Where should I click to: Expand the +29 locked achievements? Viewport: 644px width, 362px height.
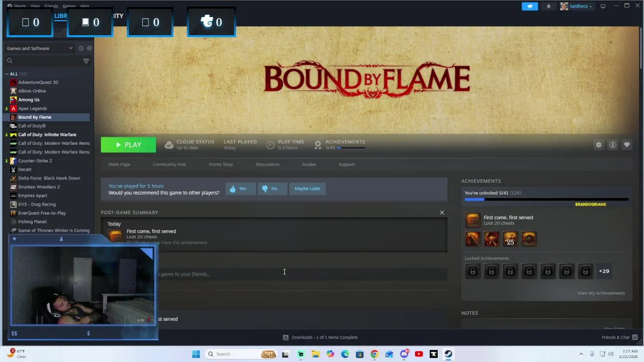point(604,271)
